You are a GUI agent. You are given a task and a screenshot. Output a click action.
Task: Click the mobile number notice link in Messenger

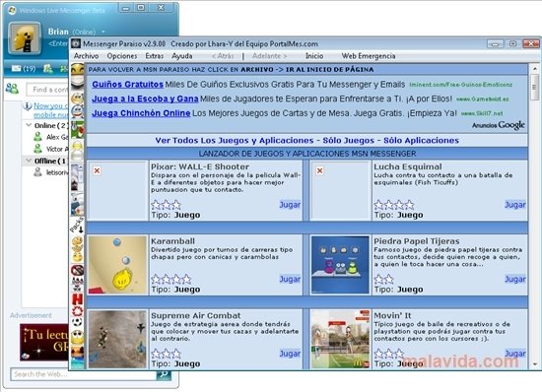(50, 110)
